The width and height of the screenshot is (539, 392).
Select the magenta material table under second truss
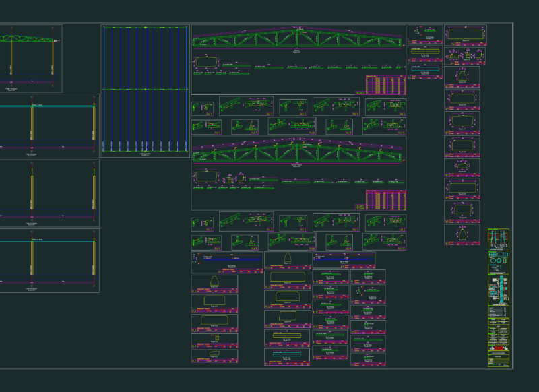(x=385, y=200)
